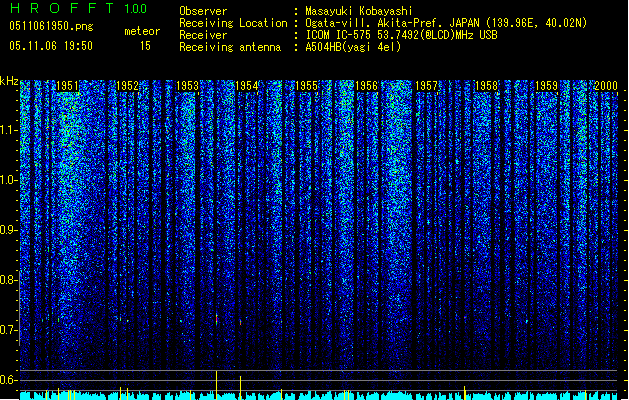The height and width of the screenshot is (400, 629).
Task: Click the 1953 time marker
Action: [x=187, y=86]
